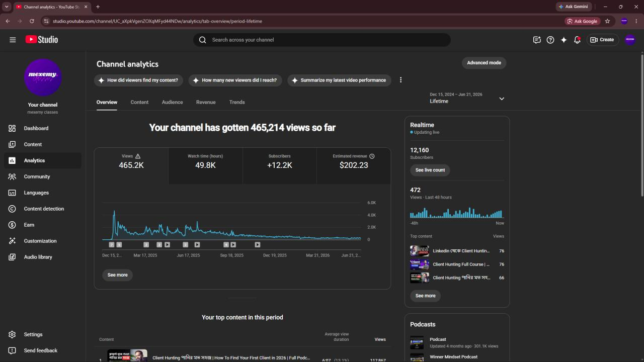Open the Languages sidebar icon
Viewport: 644px width, 362px height.
pyautogui.click(x=12, y=193)
